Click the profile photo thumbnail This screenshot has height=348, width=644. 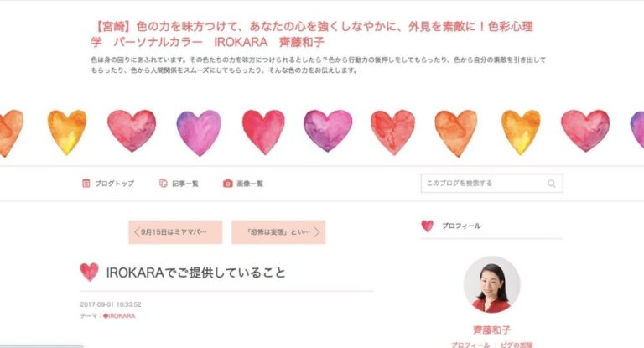(x=491, y=285)
